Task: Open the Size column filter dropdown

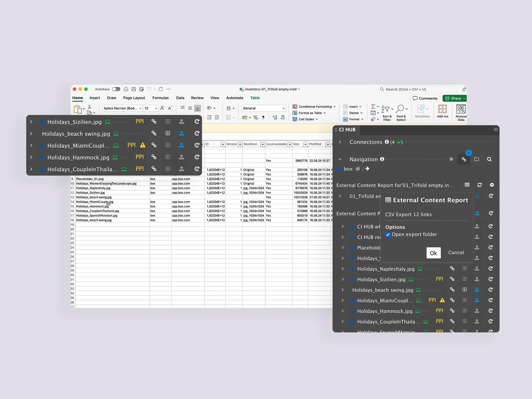Action: point(305,144)
